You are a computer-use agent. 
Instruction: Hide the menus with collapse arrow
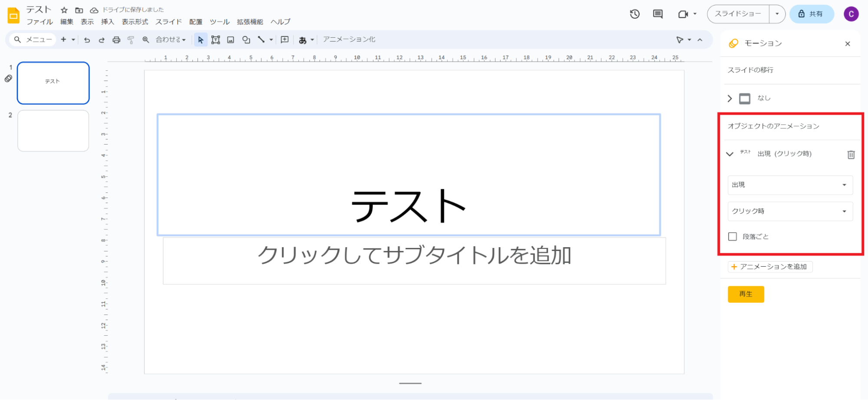point(700,40)
